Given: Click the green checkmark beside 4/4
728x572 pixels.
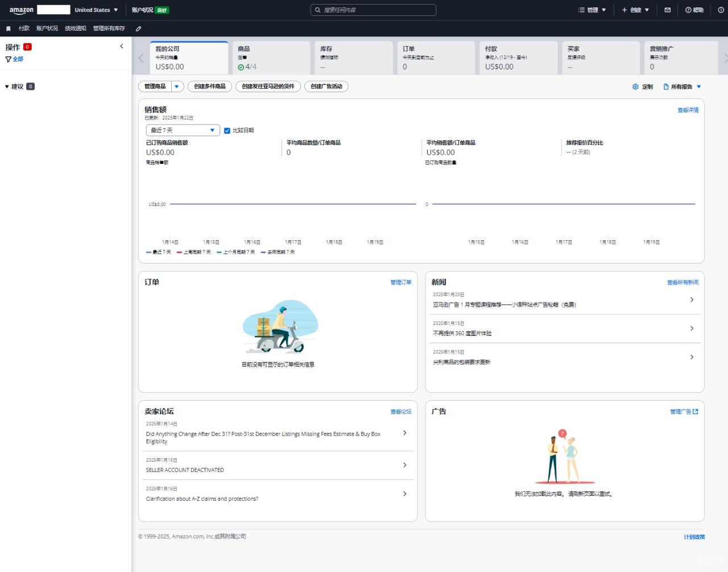Looking at the screenshot, I should 241,67.
